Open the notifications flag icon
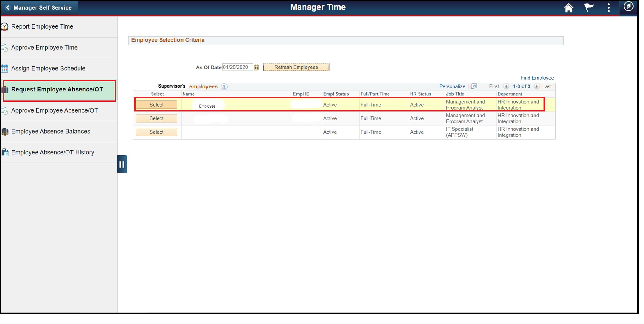 (589, 8)
